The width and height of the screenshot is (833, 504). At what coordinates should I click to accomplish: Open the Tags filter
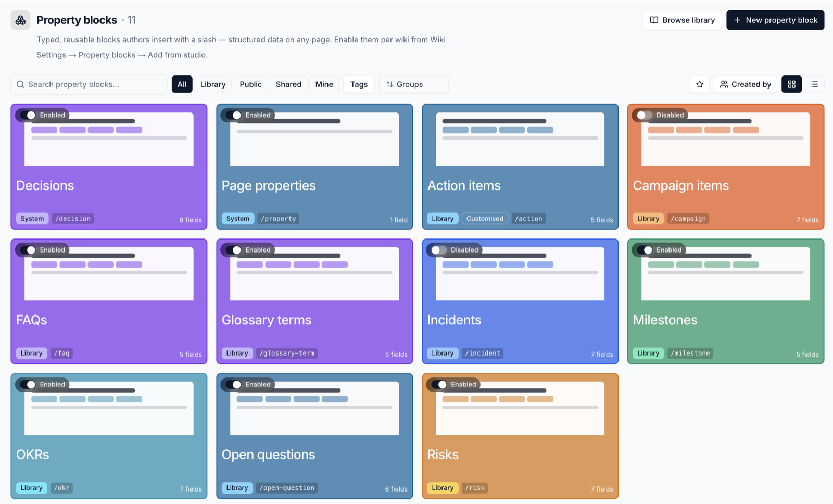coord(359,84)
